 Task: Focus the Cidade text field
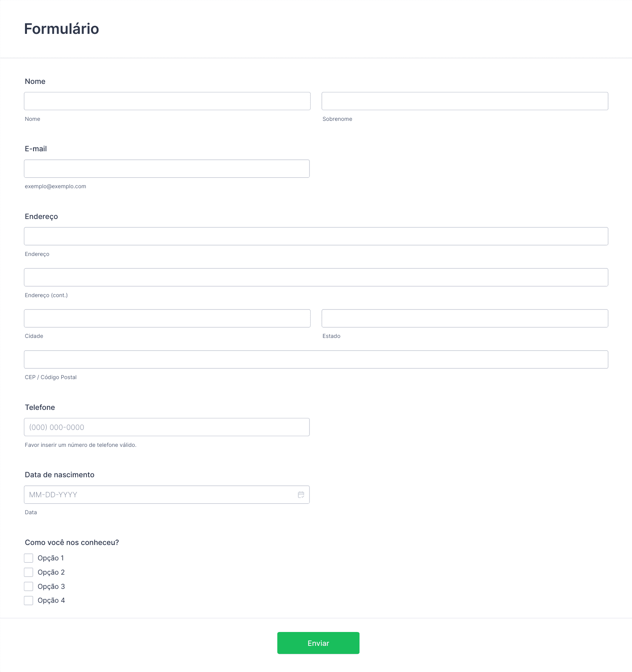[x=167, y=318]
